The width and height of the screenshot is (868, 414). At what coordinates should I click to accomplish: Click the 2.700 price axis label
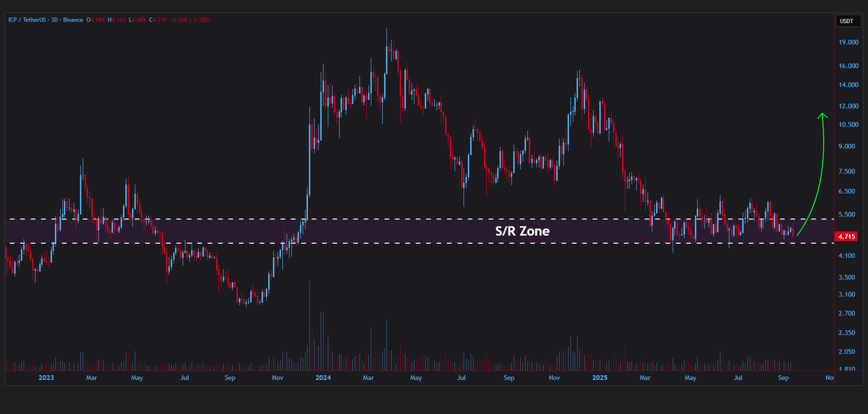pos(848,313)
